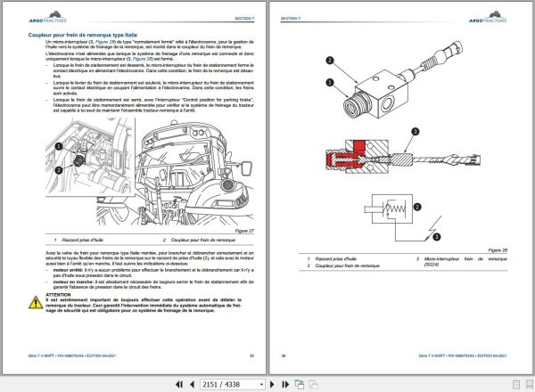Open the page number dropdown arrow
Viewport: 535px width, 392px height.
[x=261, y=385]
